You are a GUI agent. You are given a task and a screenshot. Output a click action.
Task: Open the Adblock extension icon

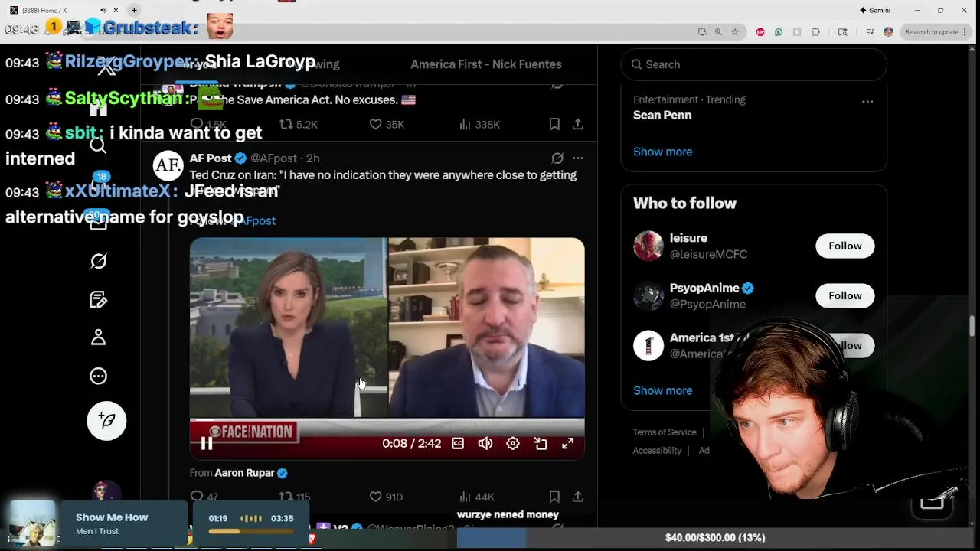click(760, 32)
